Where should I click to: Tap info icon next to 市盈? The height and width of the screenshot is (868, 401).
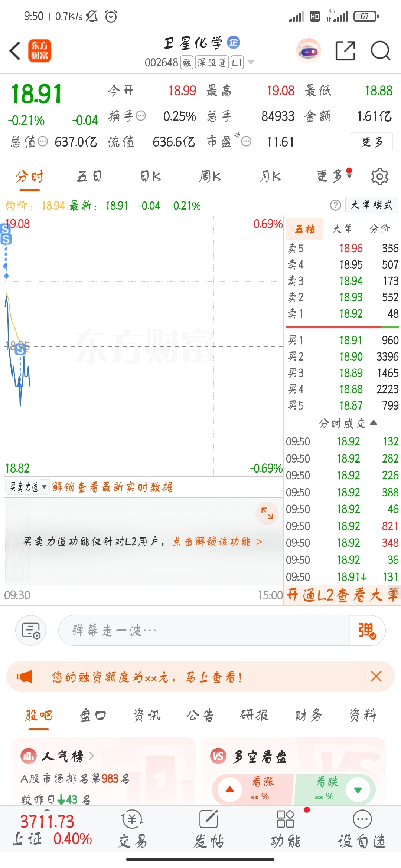click(x=246, y=141)
